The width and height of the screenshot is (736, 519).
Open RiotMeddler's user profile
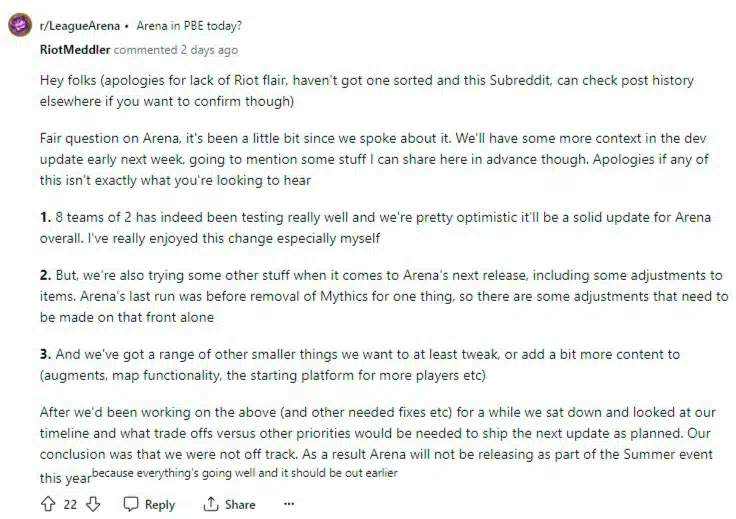(x=75, y=50)
